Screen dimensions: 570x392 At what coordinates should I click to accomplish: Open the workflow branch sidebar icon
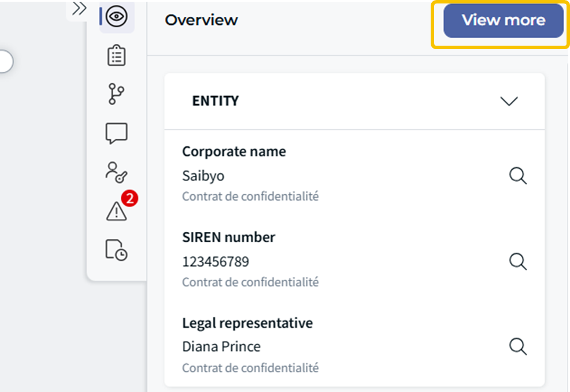117,94
